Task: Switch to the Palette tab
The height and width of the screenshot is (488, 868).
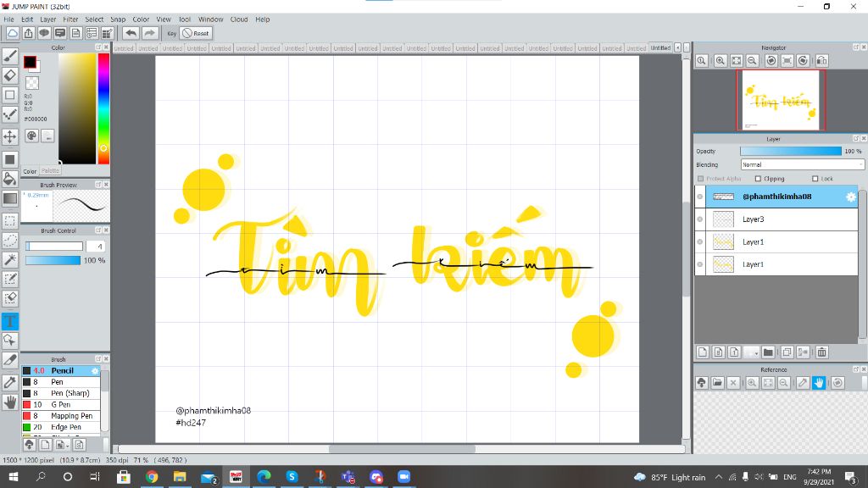Action: [x=50, y=171]
